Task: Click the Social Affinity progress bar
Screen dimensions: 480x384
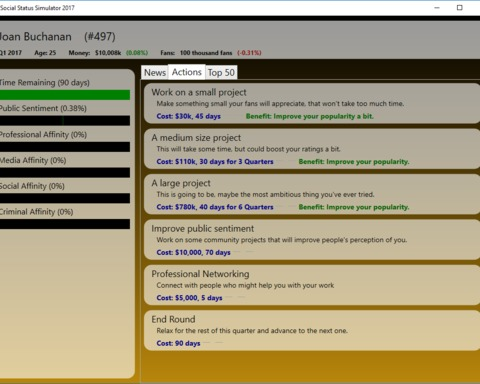Action: [x=65, y=198]
